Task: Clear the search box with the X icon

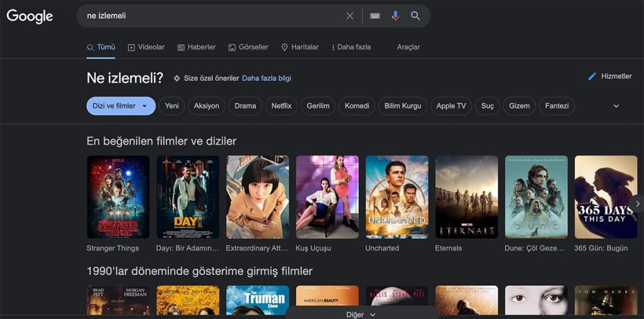Action: tap(350, 16)
